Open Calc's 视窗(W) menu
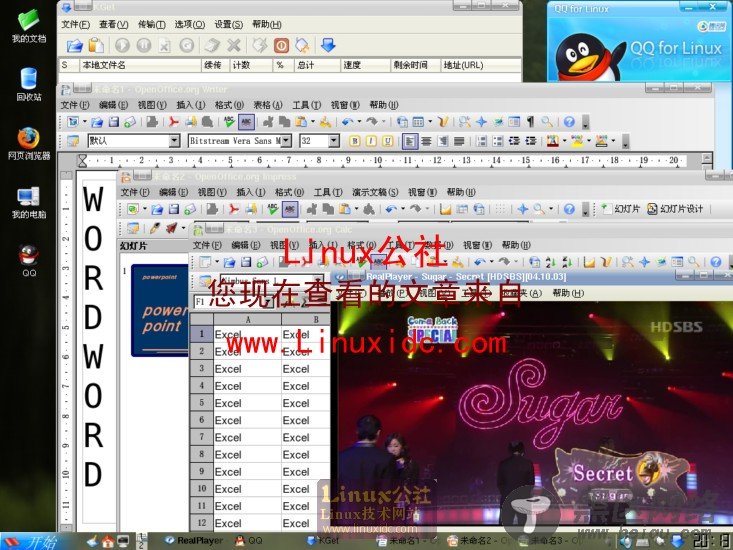The height and width of the screenshot is (550, 733). [x=477, y=245]
